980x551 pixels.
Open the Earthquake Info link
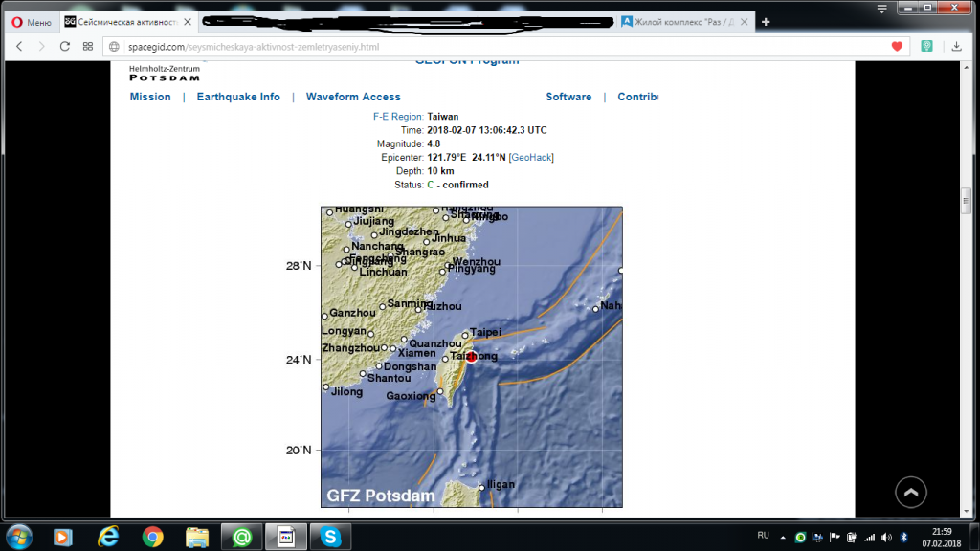click(238, 97)
